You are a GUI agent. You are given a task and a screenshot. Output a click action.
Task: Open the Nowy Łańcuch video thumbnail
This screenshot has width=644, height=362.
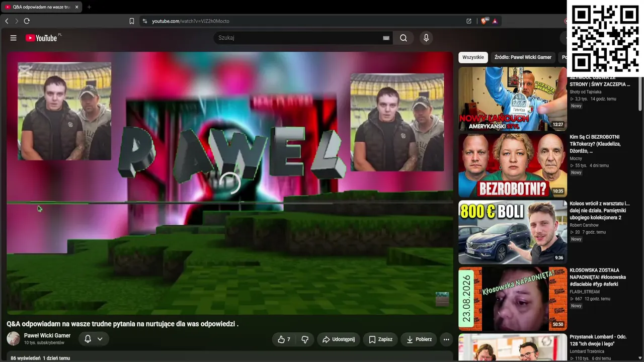tap(512, 99)
